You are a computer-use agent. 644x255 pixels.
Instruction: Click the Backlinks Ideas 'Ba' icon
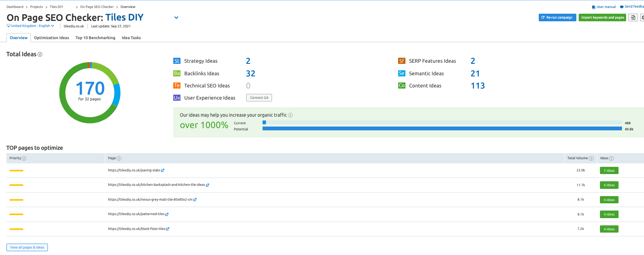177,73
